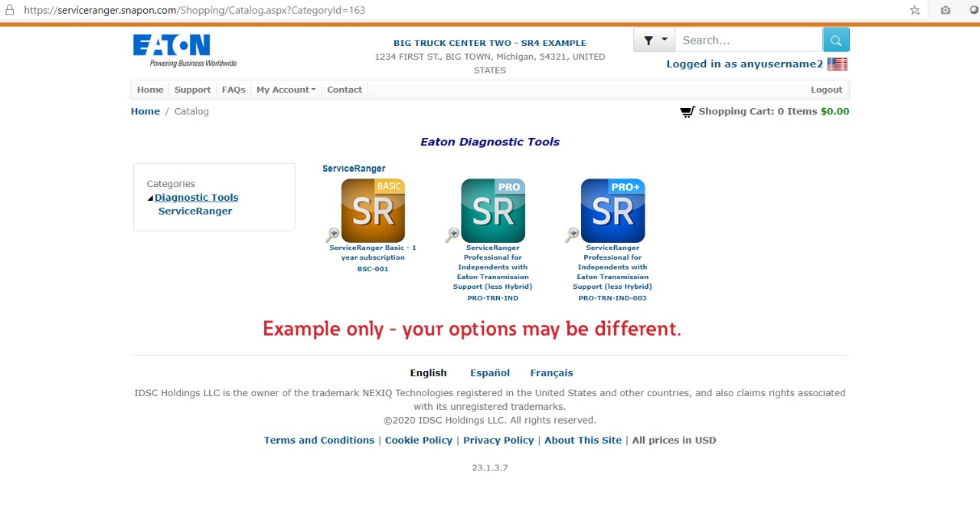Open the ServiceRanger PRO product image
Viewport: 980px width, 505px height.
(493, 211)
